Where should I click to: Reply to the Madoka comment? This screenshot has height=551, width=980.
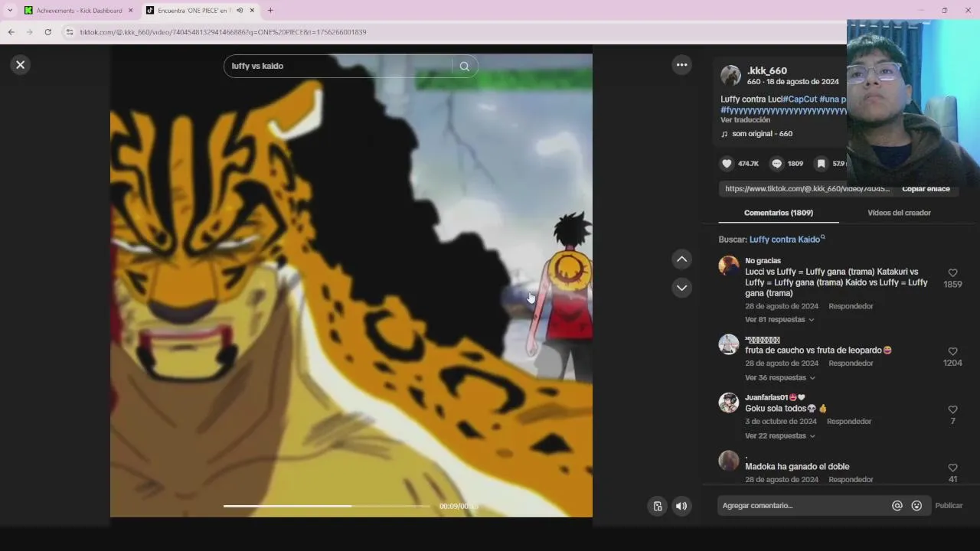851,480
